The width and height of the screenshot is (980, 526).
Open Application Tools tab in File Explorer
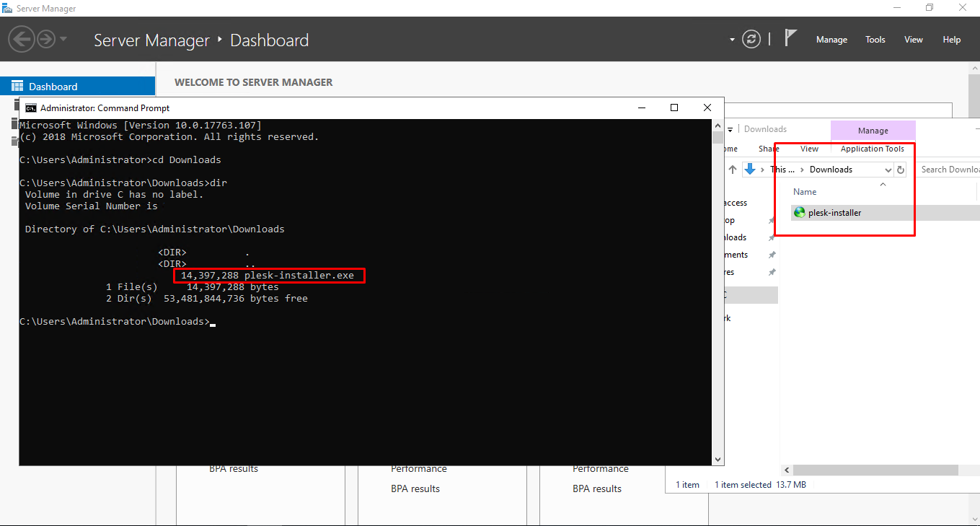[872, 149]
